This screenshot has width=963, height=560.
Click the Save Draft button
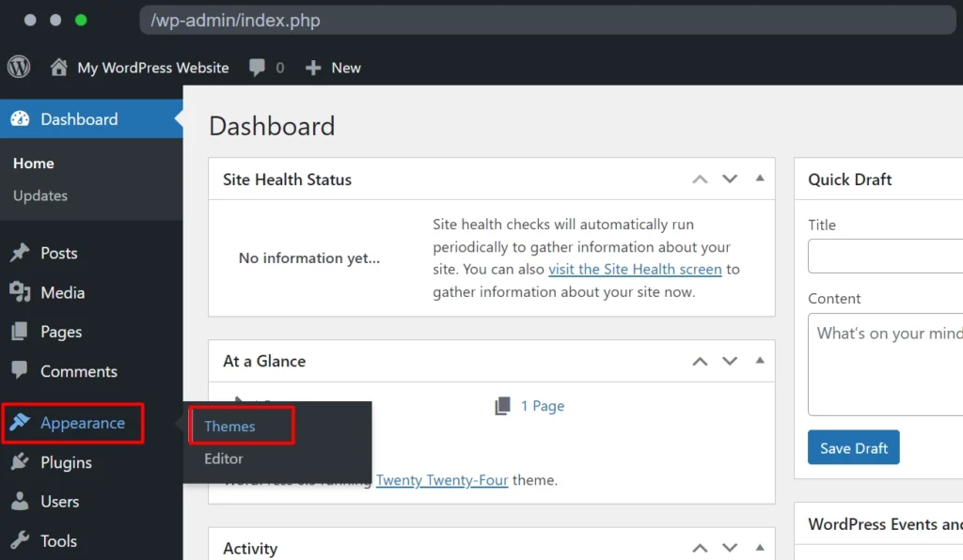click(854, 448)
